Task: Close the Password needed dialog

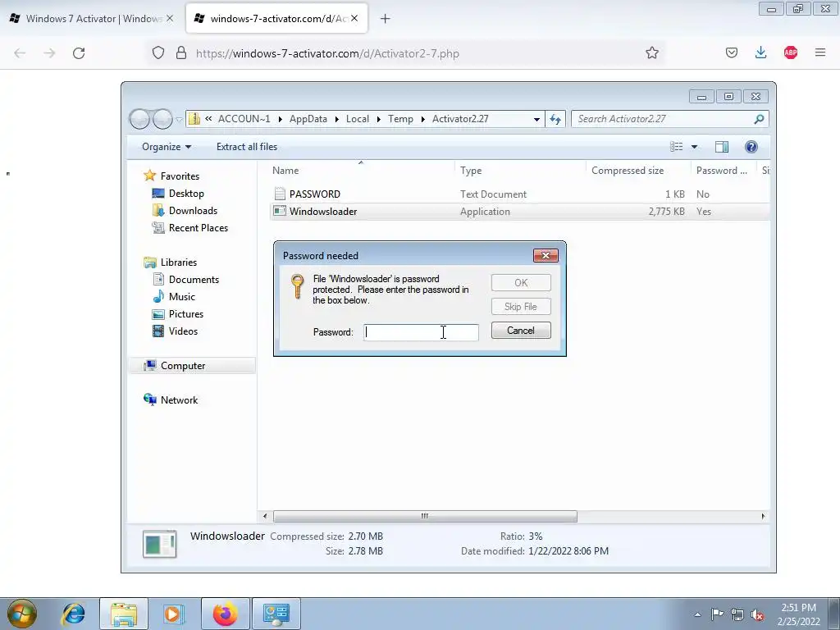Action: point(546,256)
